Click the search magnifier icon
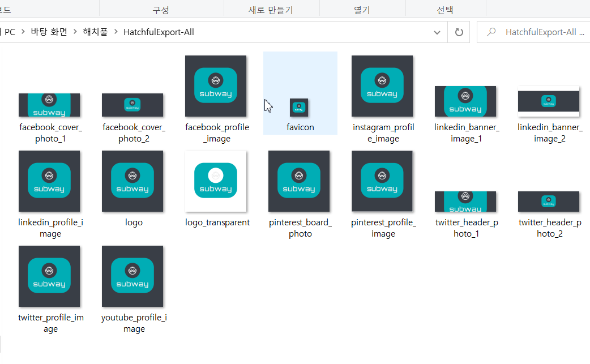The width and height of the screenshot is (590, 364). 491,32
